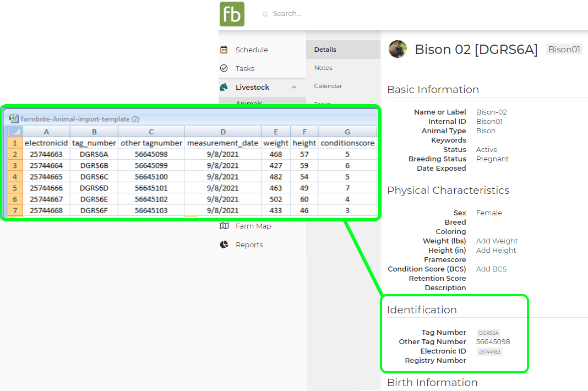The width and height of the screenshot is (588, 391).
Task: Click the Add Weight link
Action: (x=497, y=241)
